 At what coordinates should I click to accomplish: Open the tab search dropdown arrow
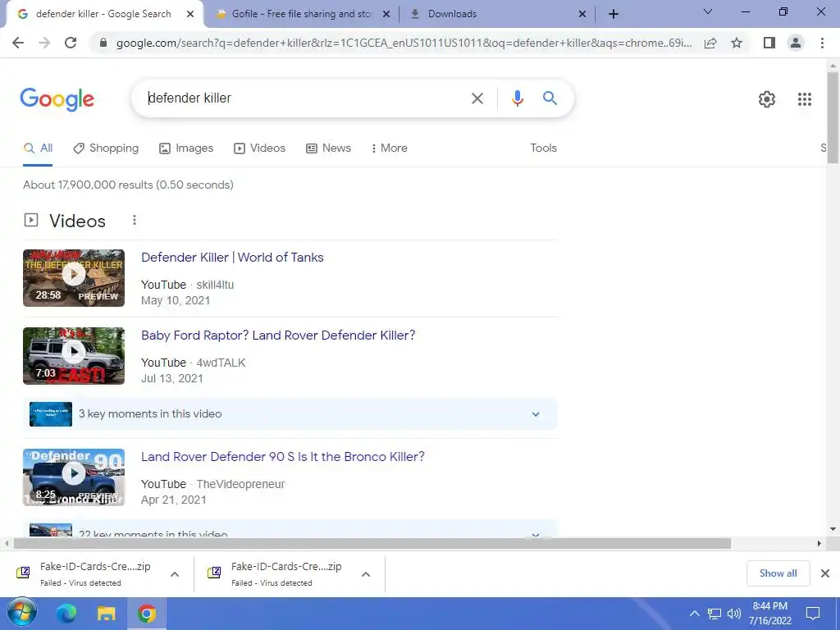[708, 11]
